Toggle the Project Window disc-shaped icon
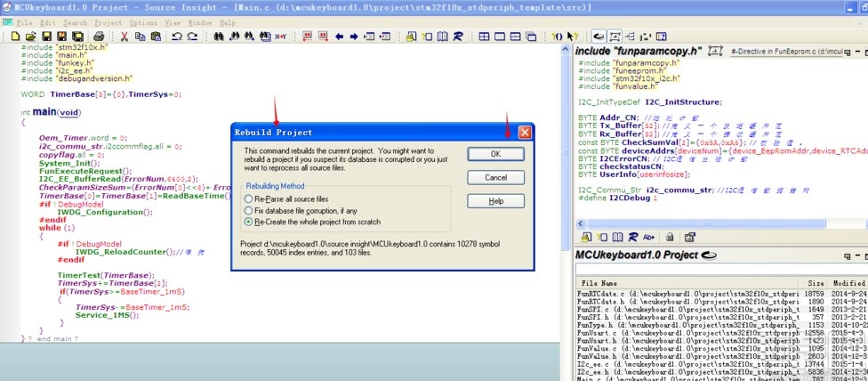The height and width of the screenshot is (381, 868). pyautogui.click(x=599, y=36)
